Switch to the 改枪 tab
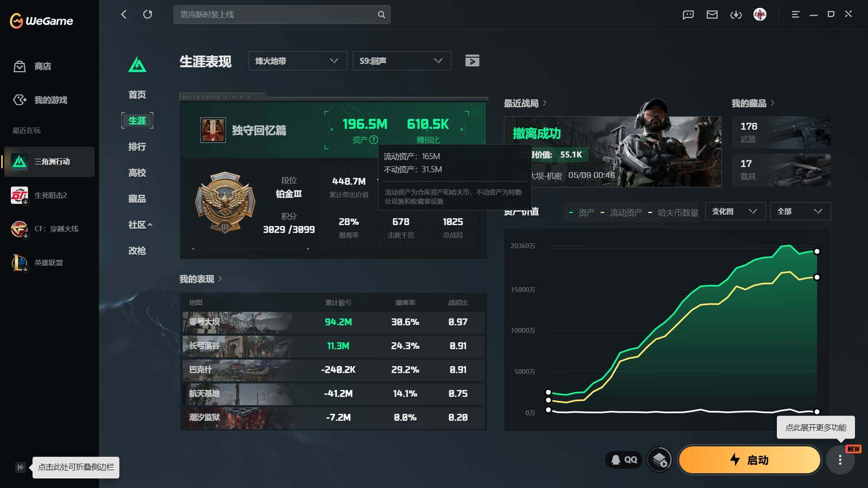Screen dimensions: 868x488 click(x=137, y=251)
